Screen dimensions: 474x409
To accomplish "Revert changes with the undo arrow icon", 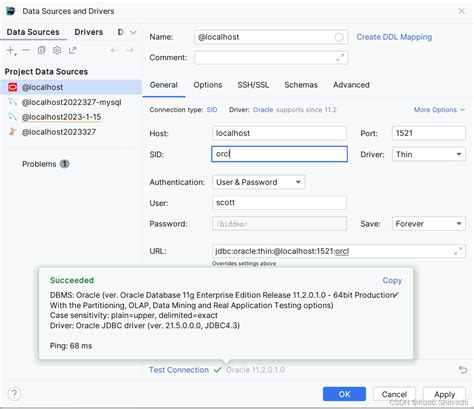I will 463,369.
